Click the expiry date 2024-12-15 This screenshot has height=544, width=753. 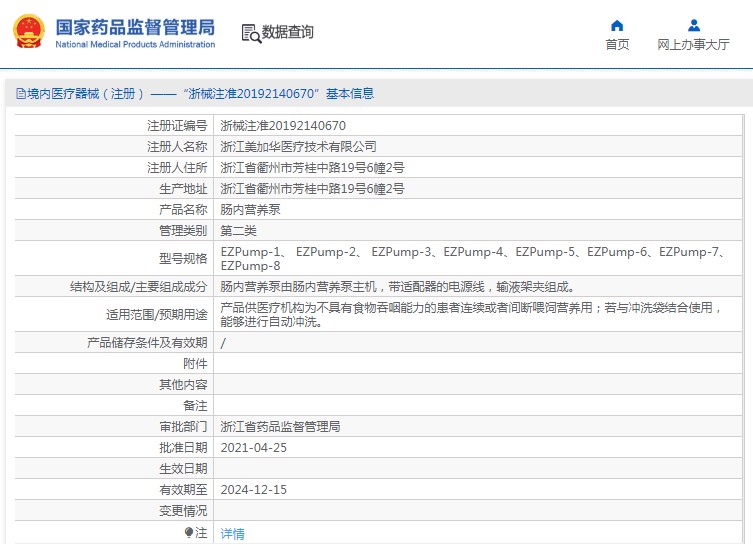click(254, 490)
